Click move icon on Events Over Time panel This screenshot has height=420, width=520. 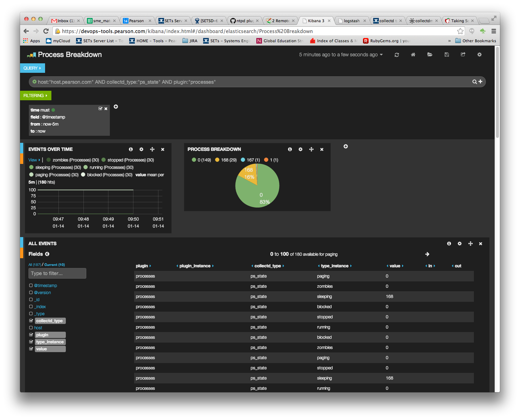pos(152,149)
